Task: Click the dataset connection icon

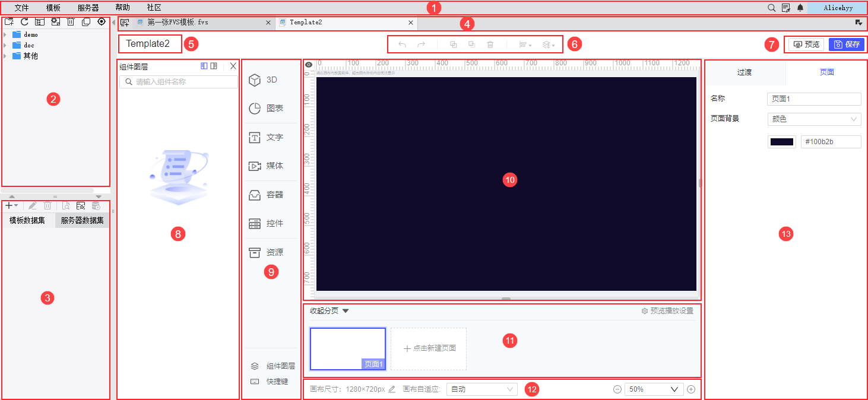Action: pos(81,205)
